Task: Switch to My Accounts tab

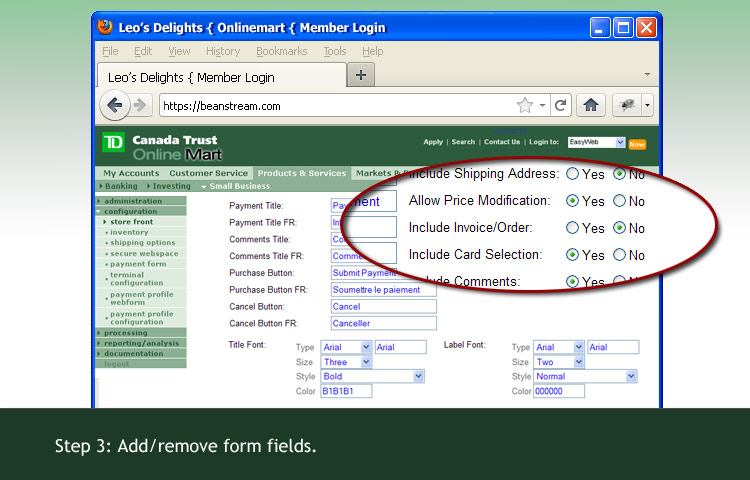Action: coord(131,173)
